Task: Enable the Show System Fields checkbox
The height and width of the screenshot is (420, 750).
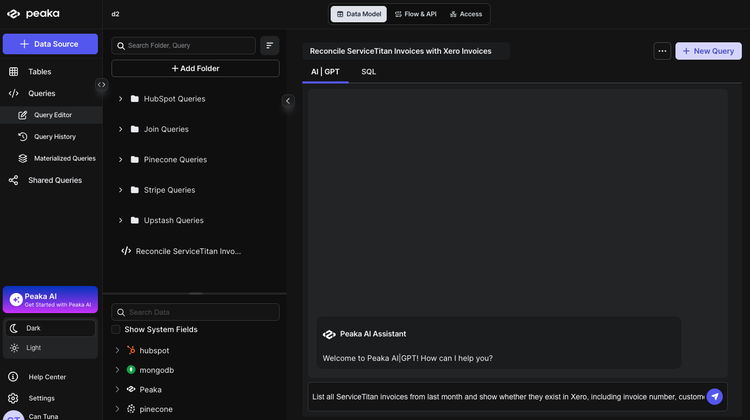Action: coord(116,330)
